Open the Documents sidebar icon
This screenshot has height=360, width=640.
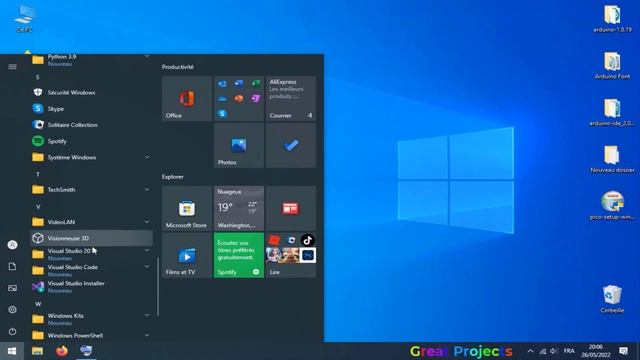[12, 267]
